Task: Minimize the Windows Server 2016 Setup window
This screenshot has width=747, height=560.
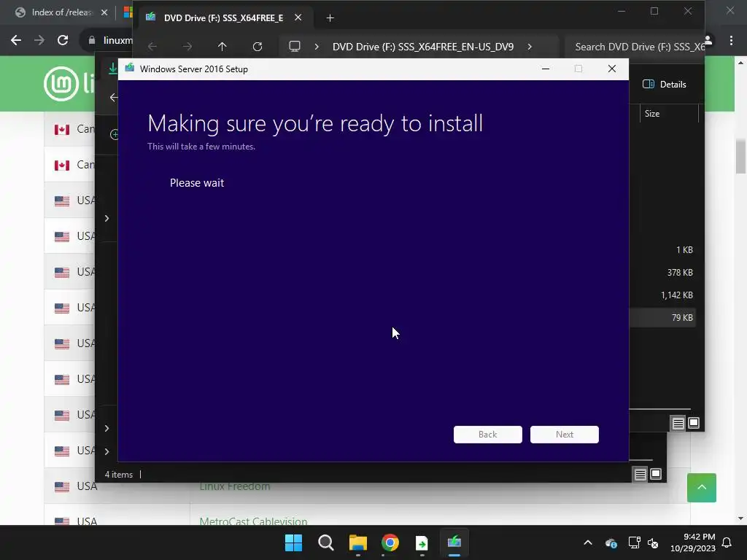Action: 546,69
